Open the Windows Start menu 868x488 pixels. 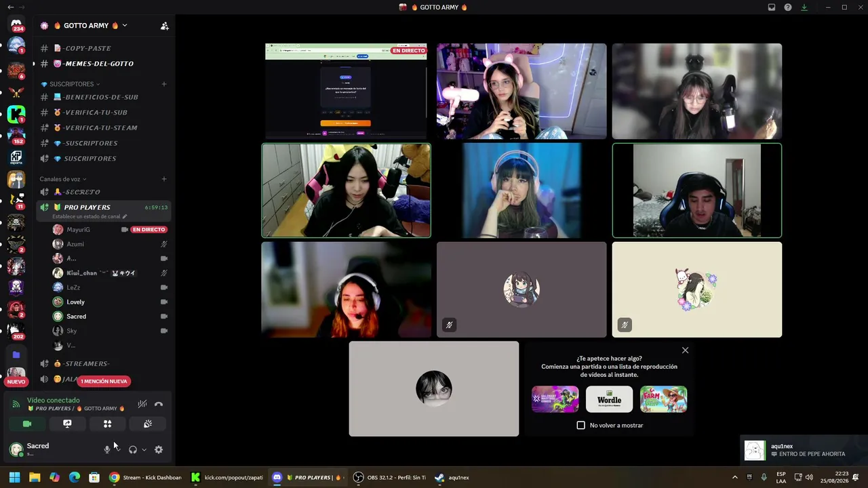pos(14,477)
